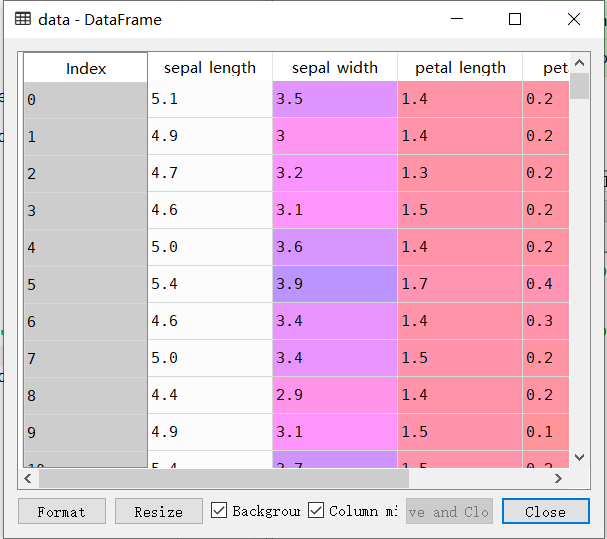The height and width of the screenshot is (539, 607).
Task: Click the Close button at bottom
Action: [x=545, y=511]
